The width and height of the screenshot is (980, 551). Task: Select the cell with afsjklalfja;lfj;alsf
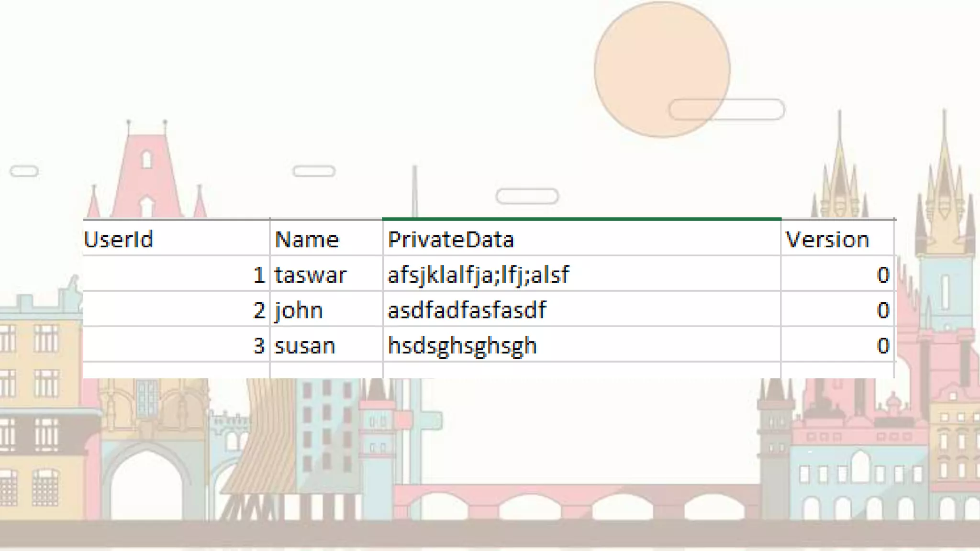[x=582, y=274]
